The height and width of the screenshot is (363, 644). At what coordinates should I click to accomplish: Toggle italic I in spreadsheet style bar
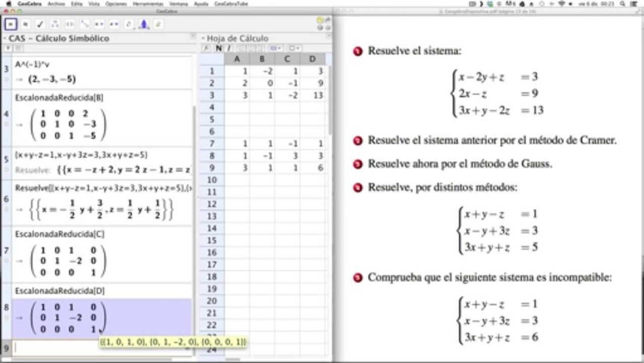229,48
